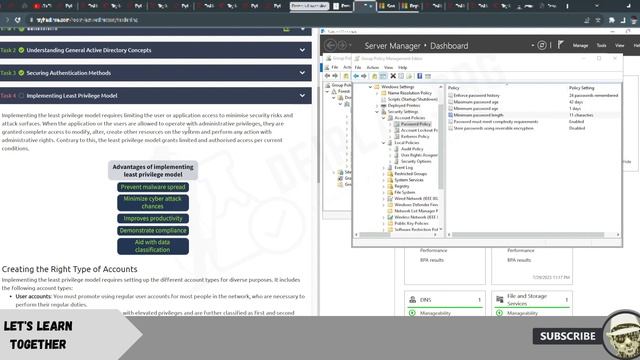This screenshot has width=640, height=360.
Task: Click the Prevent malware spread box
Action: pyautogui.click(x=153, y=187)
